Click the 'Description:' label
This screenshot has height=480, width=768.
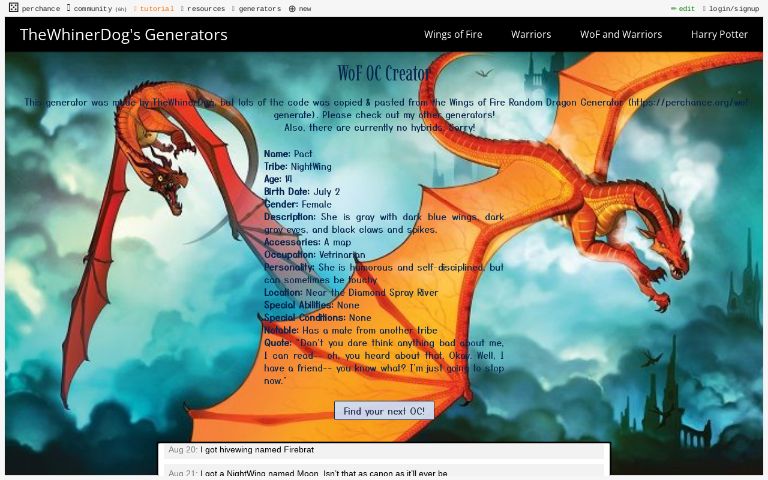(x=290, y=217)
